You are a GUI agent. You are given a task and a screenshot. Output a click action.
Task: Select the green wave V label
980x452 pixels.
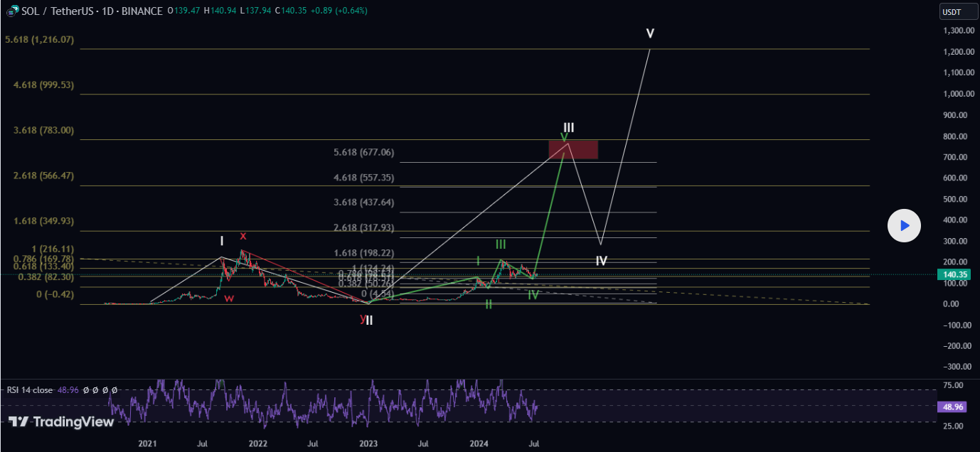[563, 137]
